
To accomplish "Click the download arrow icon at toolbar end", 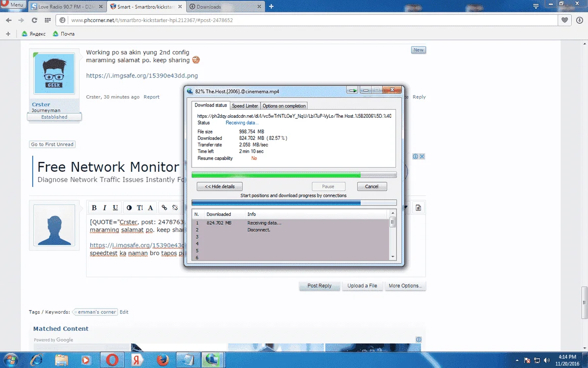I will coord(579,20).
